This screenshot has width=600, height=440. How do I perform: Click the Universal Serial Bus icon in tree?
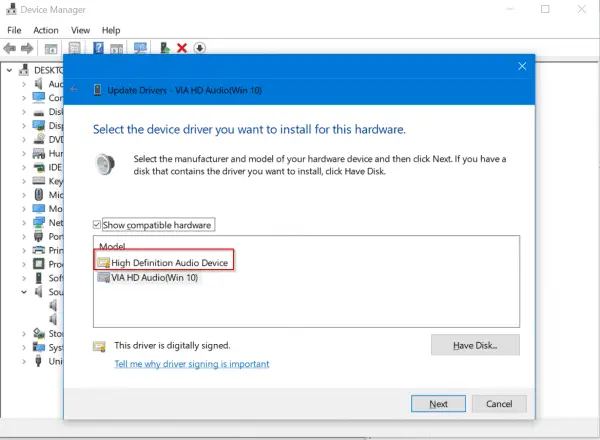[x=38, y=361]
